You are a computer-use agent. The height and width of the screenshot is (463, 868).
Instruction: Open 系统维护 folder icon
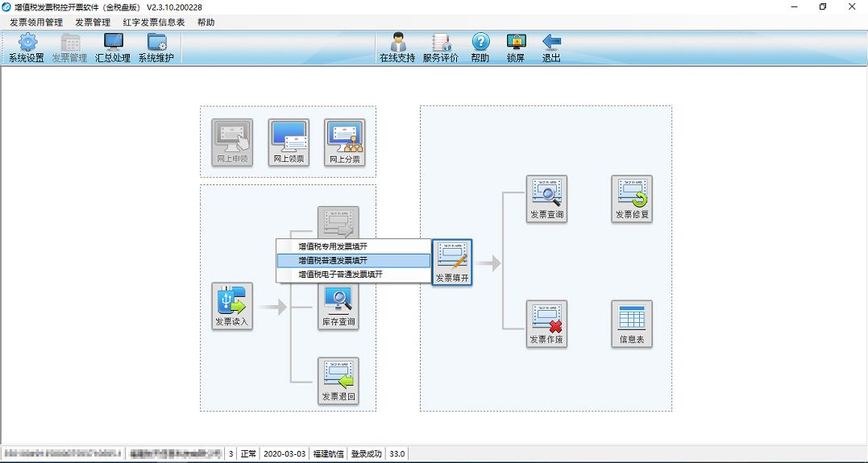point(156,48)
